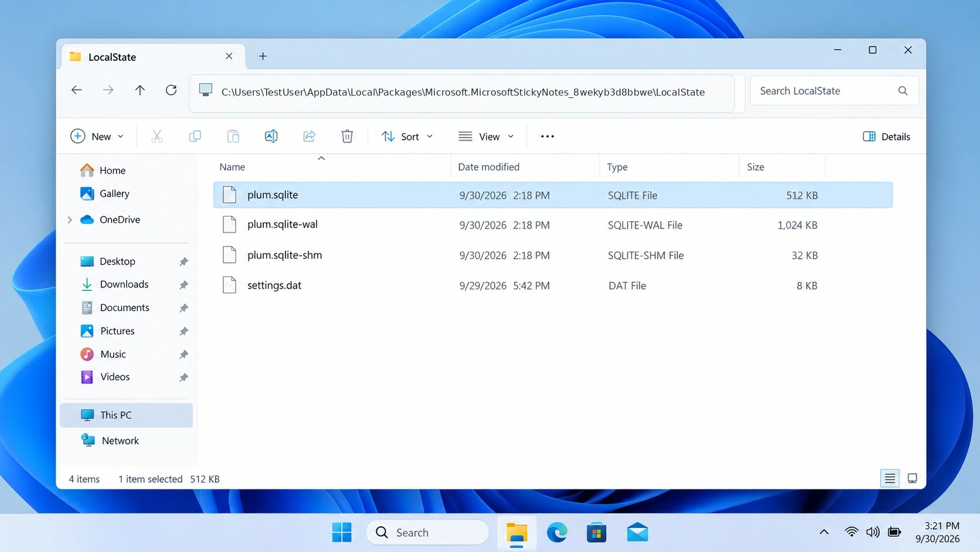Select the settings.dat file

553,286
